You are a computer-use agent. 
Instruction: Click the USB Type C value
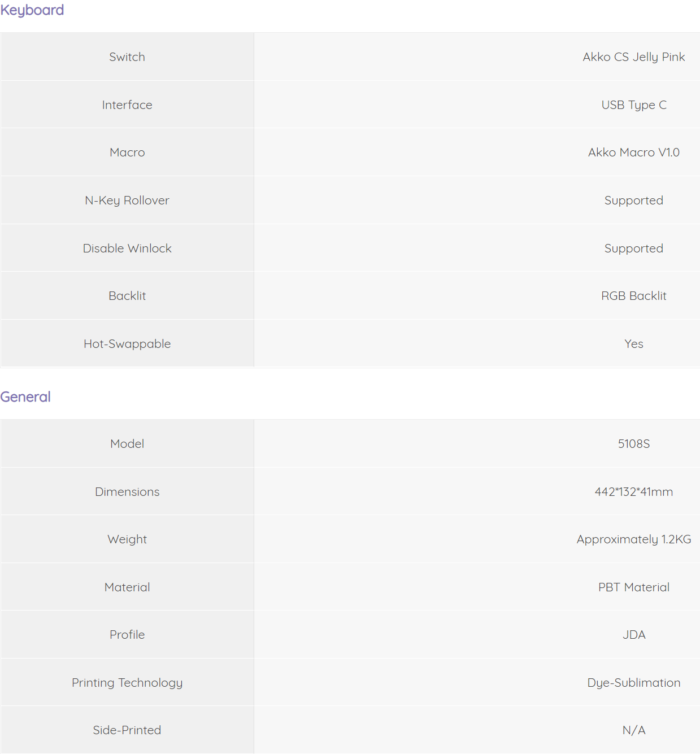point(634,105)
